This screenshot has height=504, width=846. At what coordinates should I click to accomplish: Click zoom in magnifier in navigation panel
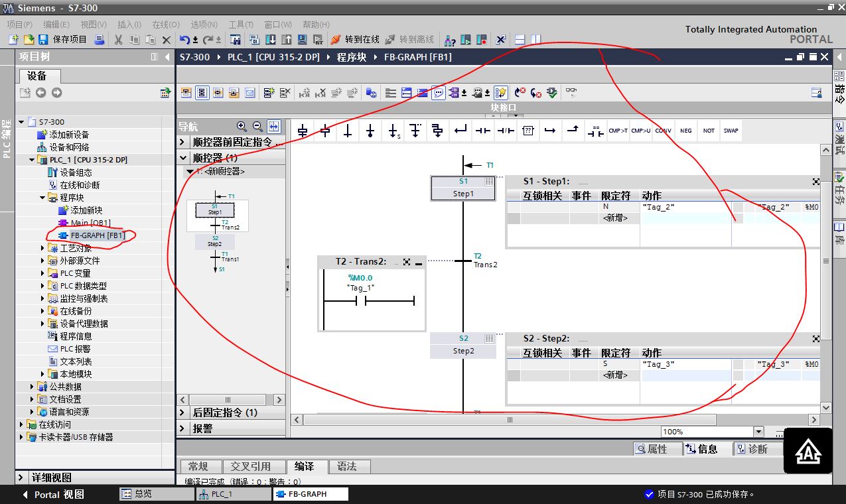point(242,126)
